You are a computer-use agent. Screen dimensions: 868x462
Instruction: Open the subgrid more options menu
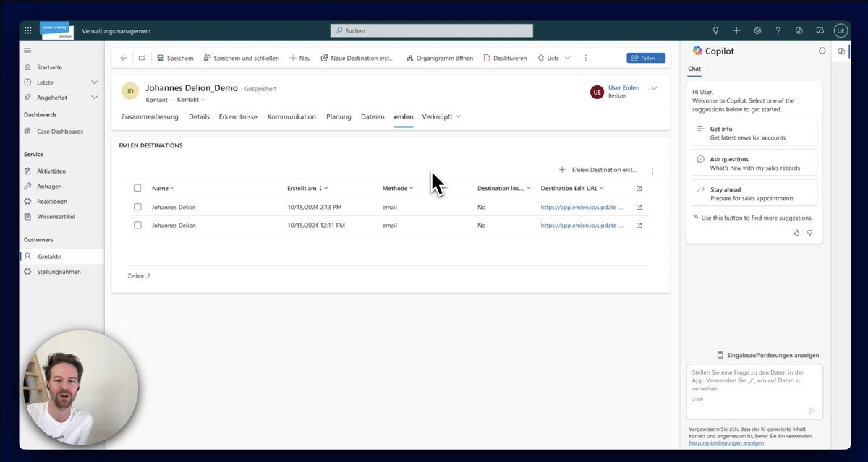652,171
